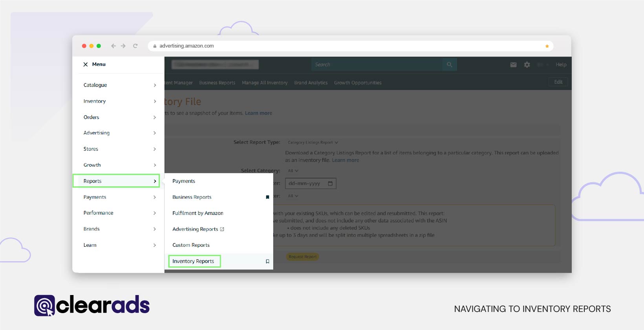Open the calendar icon in the date field
Screen dimensions: 644x330
(330, 183)
